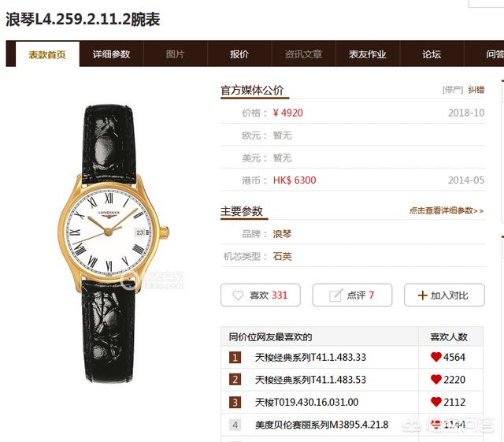
Task: Click the red heart next to 2112
Action: coord(435,402)
